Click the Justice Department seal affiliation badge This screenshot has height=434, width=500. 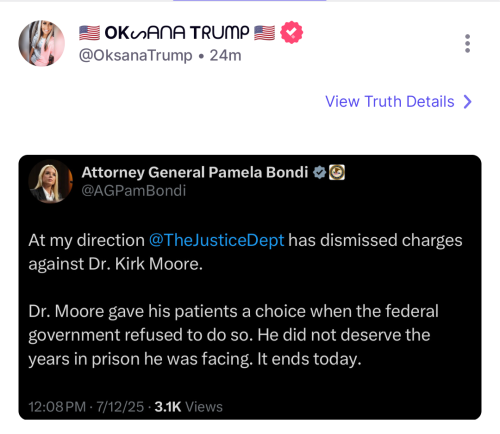(x=337, y=173)
